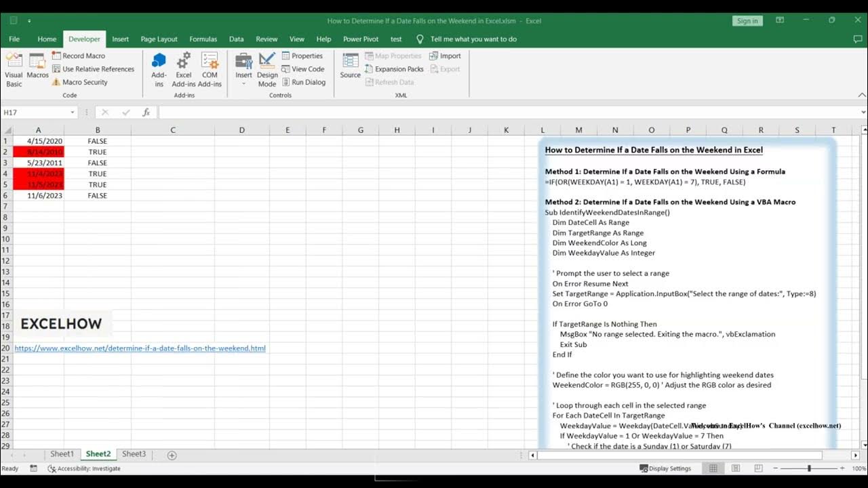The width and height of the screenshot is (868, 488).
Task: Click Accessibility: Investigate in status bar
Action: click(x=84, y=468)
